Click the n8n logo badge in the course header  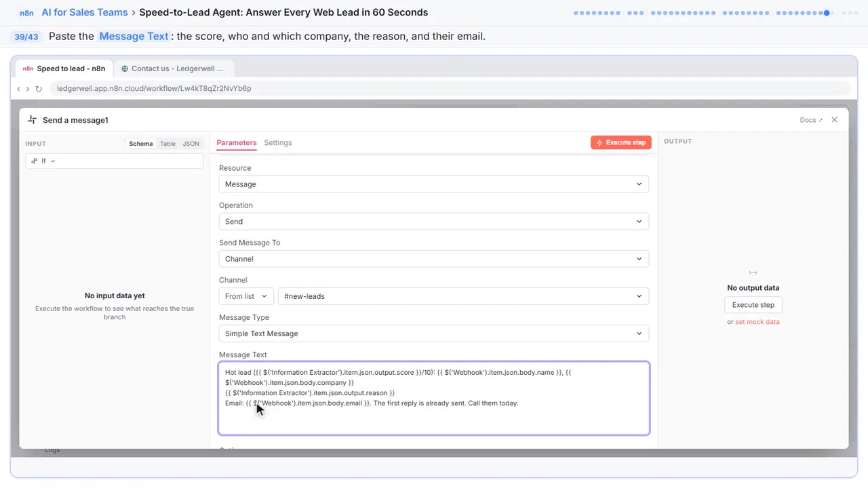click(x=26, y=12)
